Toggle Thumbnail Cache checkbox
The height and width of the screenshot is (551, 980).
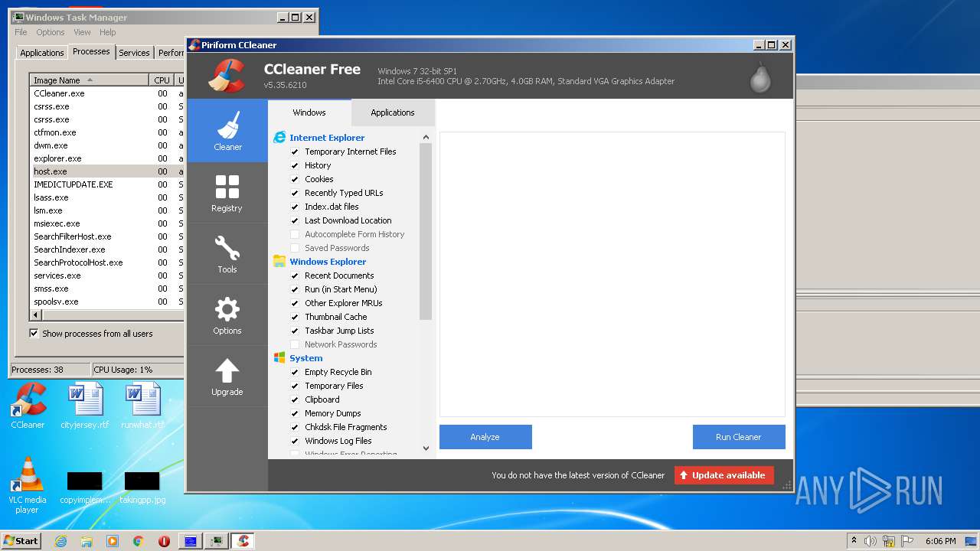295,317
